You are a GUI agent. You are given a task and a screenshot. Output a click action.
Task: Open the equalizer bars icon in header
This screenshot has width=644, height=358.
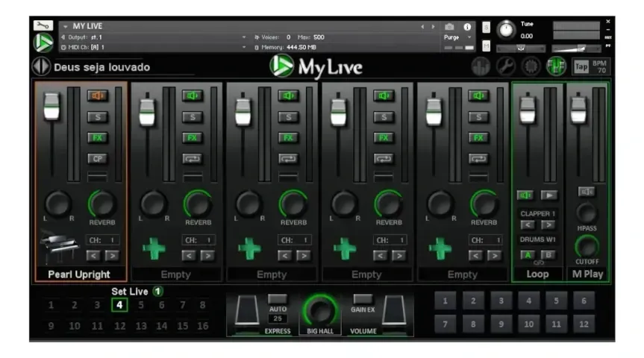(481, 66)
